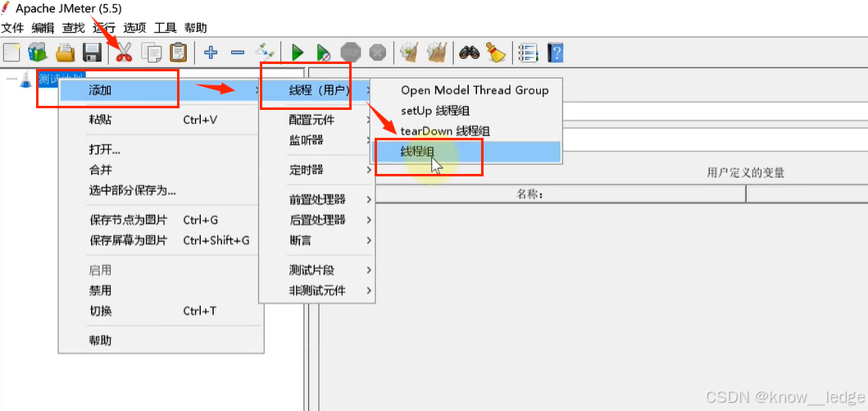Click the New test plan toolbar icon
Viewport: 868px width, 411px height.
[x=11, y=53]
